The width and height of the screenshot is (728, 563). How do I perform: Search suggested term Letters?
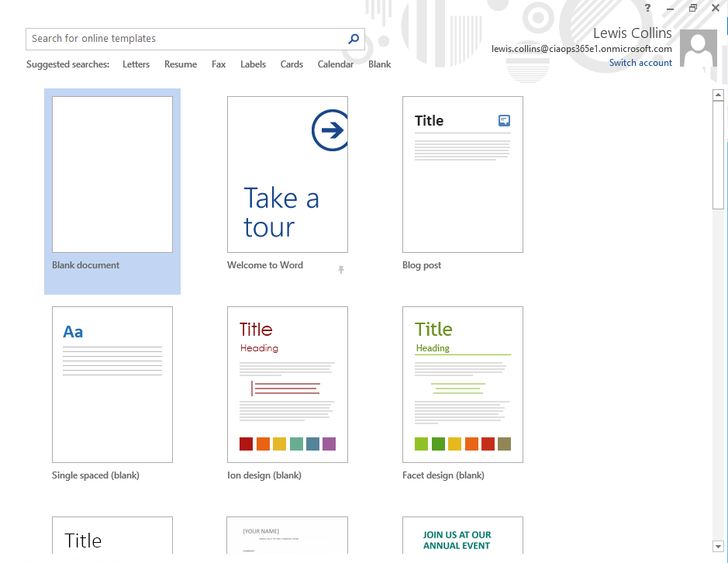pyautogui.click(x=136, y=64)
